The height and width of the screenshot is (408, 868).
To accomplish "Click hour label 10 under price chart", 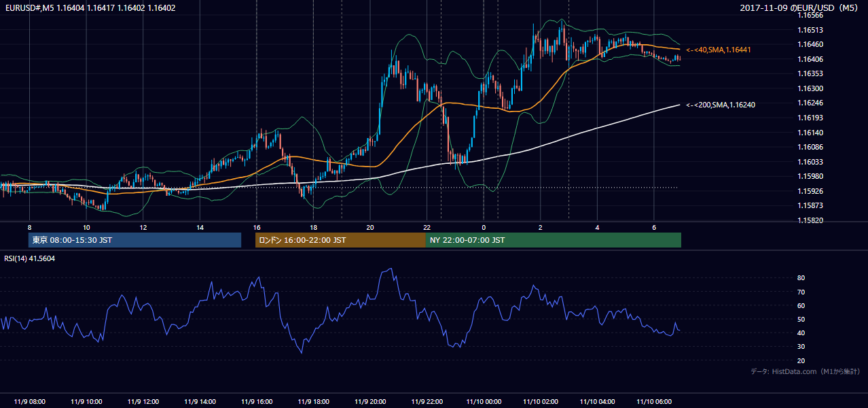I will 86,227.
